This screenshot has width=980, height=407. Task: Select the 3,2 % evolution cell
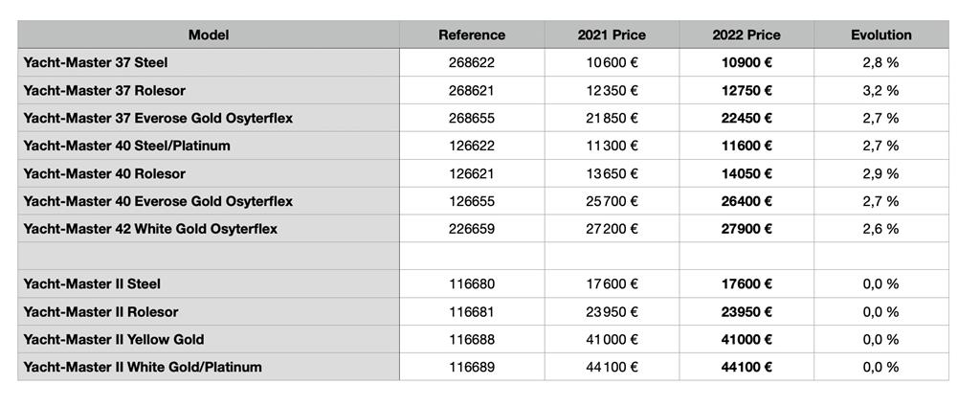880,90
